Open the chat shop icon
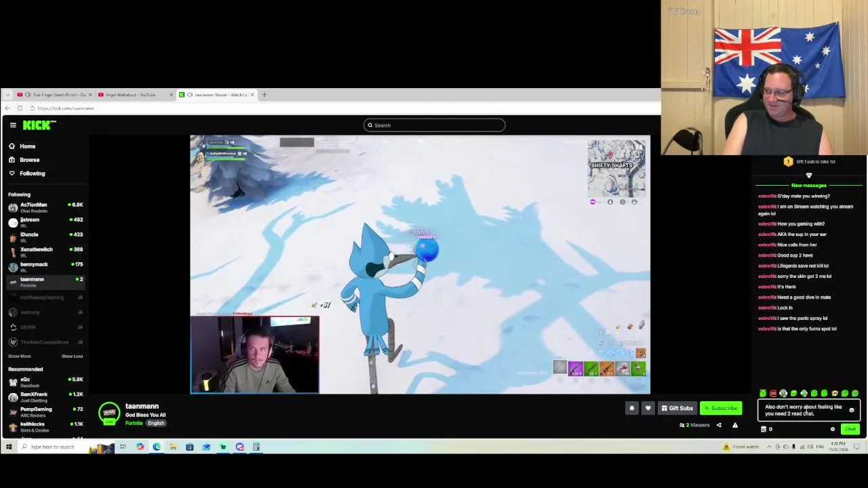 (764, 429)
